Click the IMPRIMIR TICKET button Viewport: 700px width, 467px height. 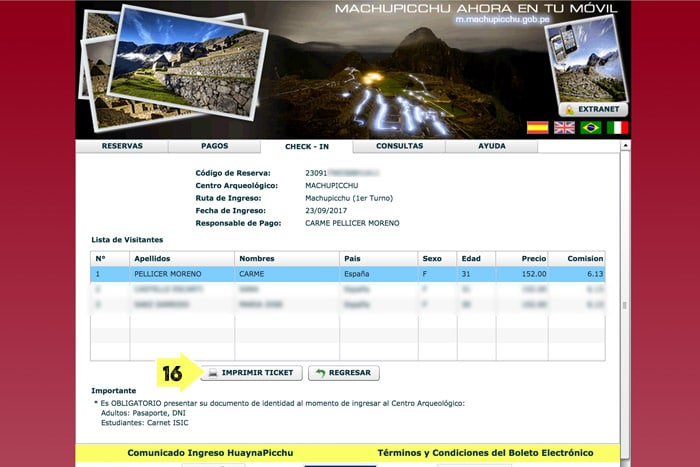pos(252,373)
